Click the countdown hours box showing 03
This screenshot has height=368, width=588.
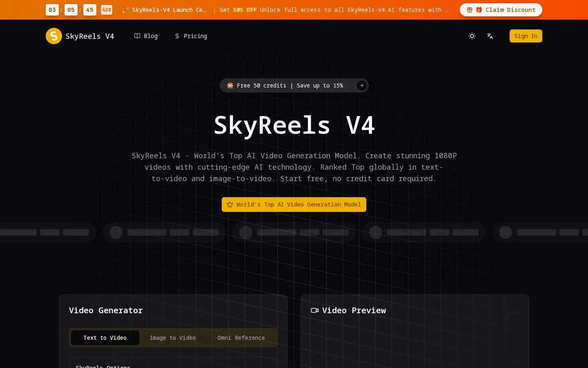(x=52, y=10)
